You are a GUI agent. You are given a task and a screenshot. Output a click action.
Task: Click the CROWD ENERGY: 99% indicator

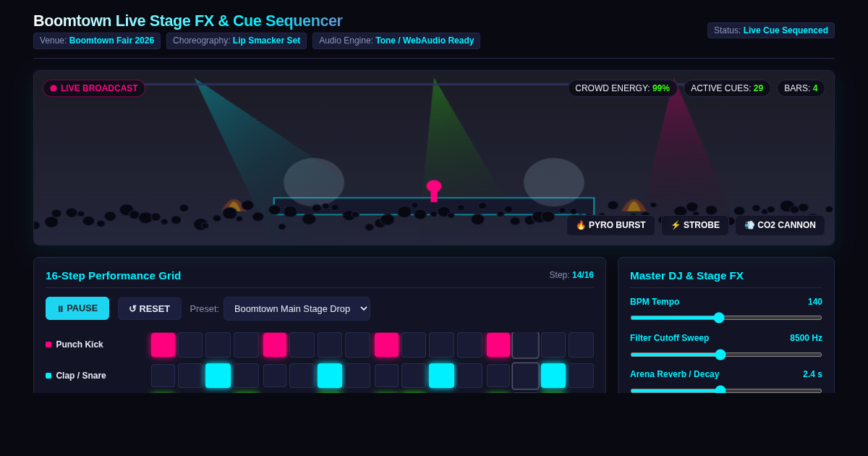623,88
